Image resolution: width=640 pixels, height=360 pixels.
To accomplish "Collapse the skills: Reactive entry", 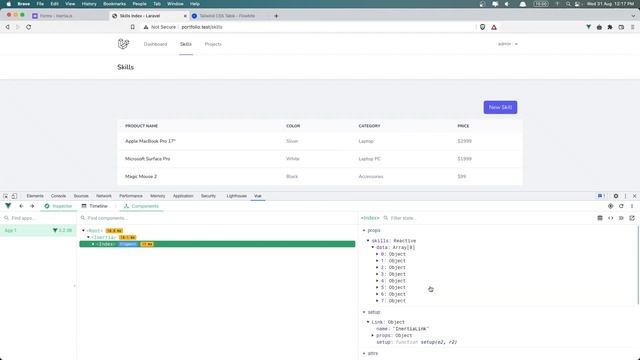I will pyautogui.click(x=368, y=241).
